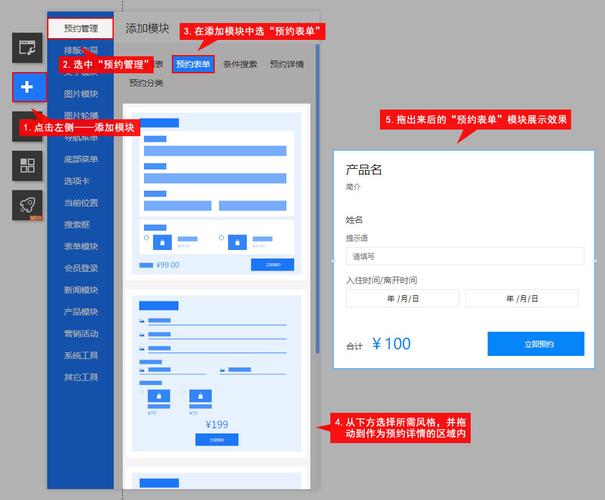Select 图片模块 in the module sidebar
This screenshot has height=500, width=605.
(81, 94)
